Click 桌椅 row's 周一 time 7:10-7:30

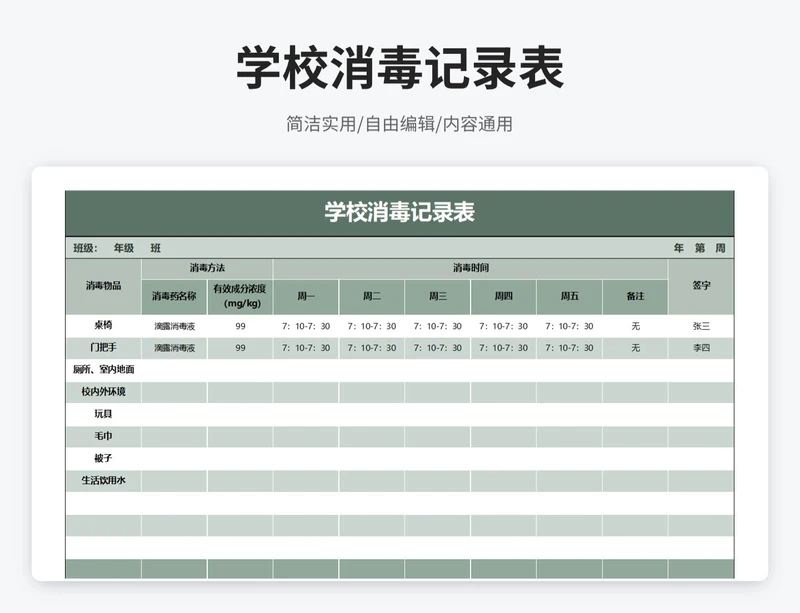(306, 326)
